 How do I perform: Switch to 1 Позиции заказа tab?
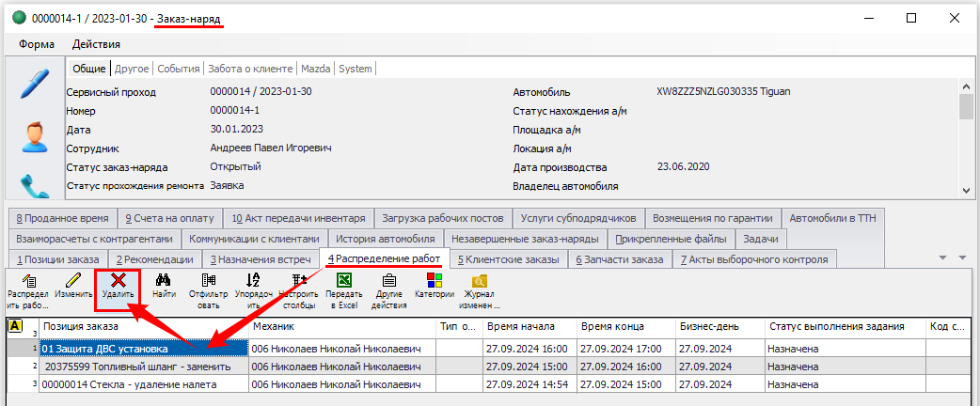[58, 259]
